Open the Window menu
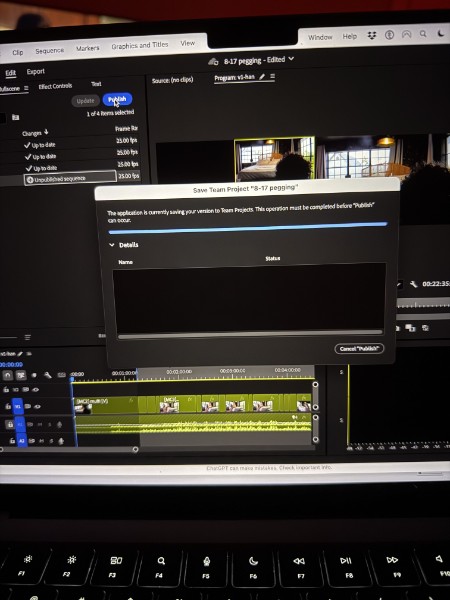This screenshot has height=600, width=450. [x=320, y=37]
